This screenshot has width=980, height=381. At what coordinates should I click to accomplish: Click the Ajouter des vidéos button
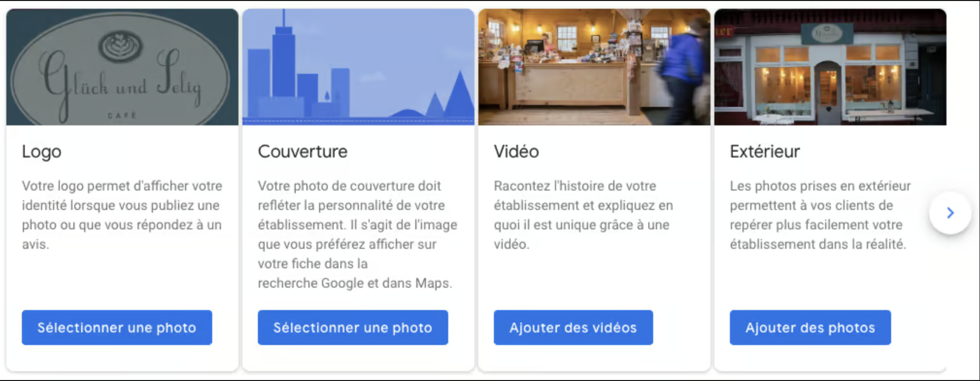click(573, 328)
